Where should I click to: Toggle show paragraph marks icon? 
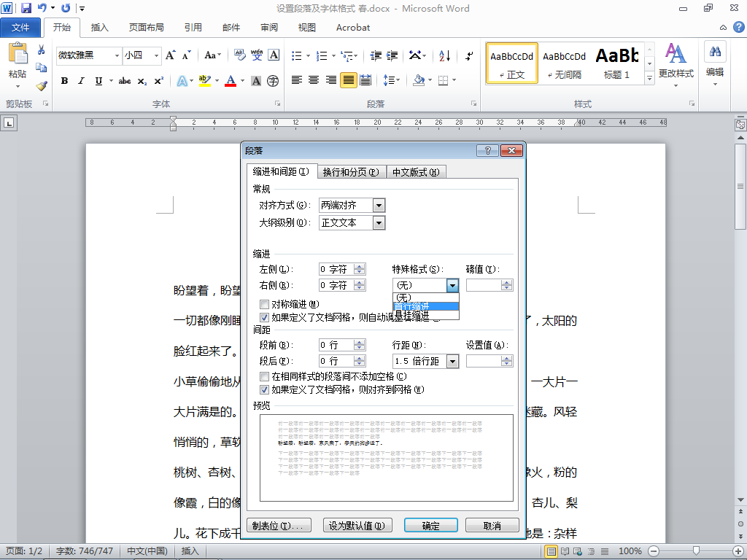(x=469, y=55)
